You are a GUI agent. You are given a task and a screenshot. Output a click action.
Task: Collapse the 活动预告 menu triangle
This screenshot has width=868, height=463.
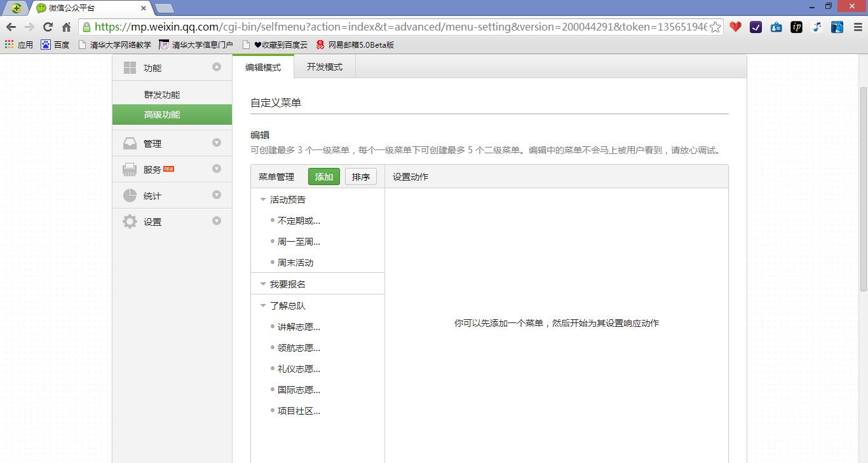pyautogui.click(x=262, y=198)
